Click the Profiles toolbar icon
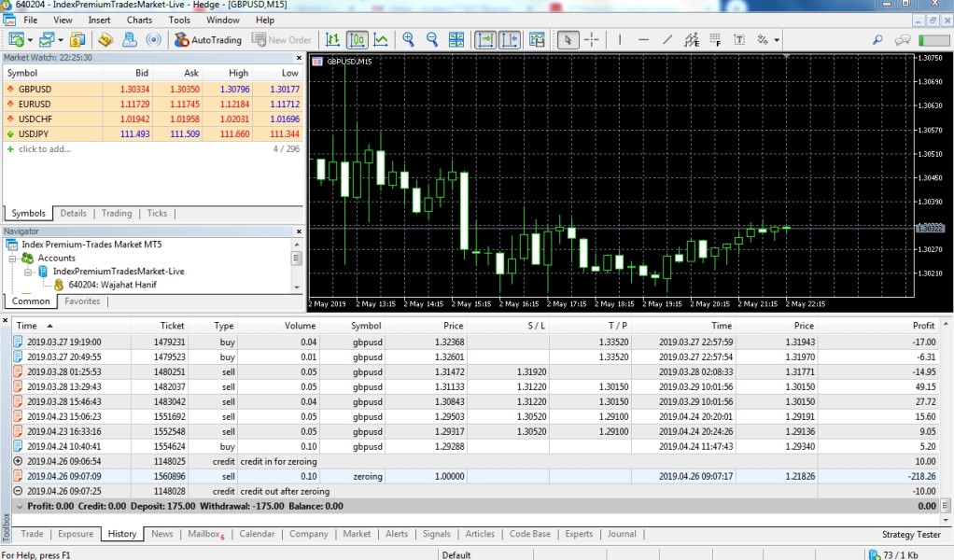 [47, 40]
